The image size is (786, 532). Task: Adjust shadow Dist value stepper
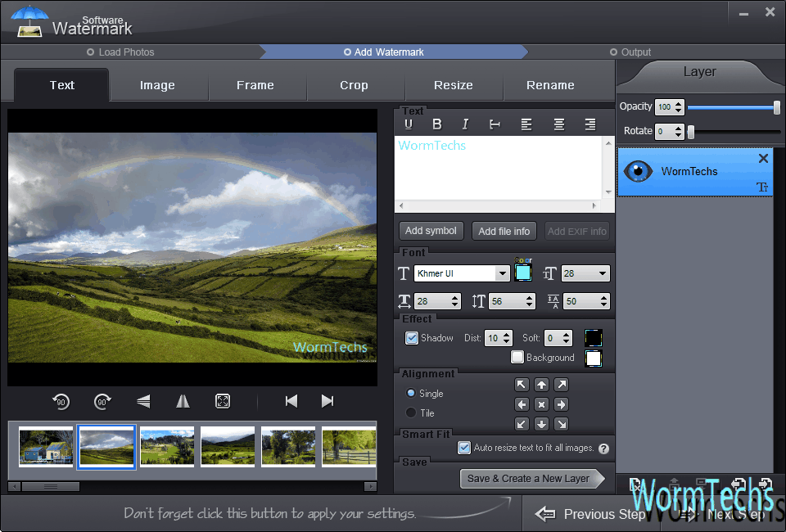coord(507,338)
